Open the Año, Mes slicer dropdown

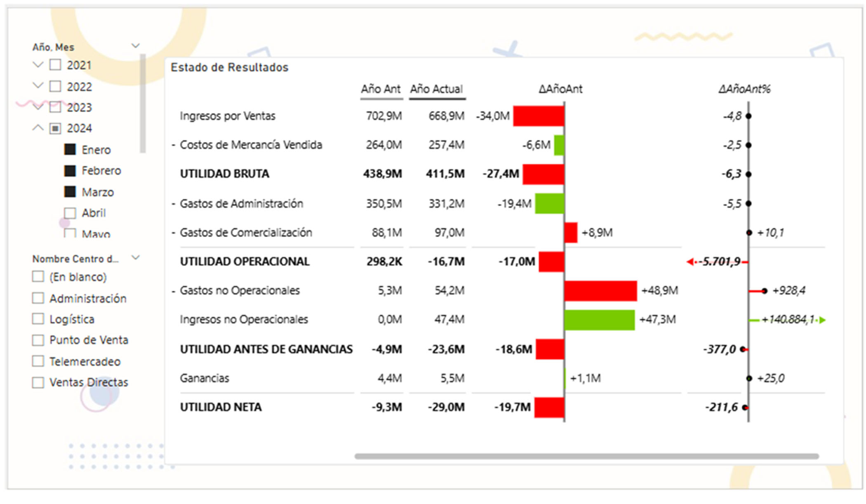(x=135, y=46)
